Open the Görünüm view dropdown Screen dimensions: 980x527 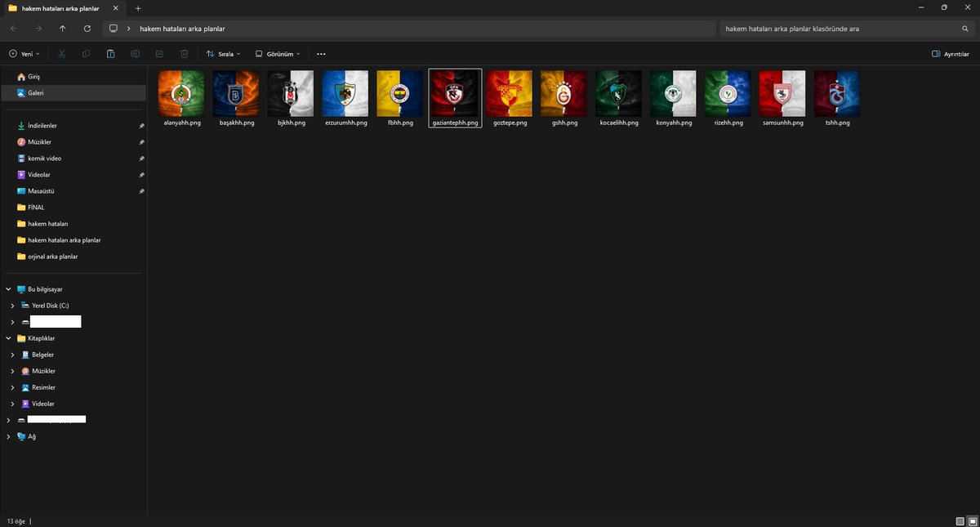click(x=278, y=54)
